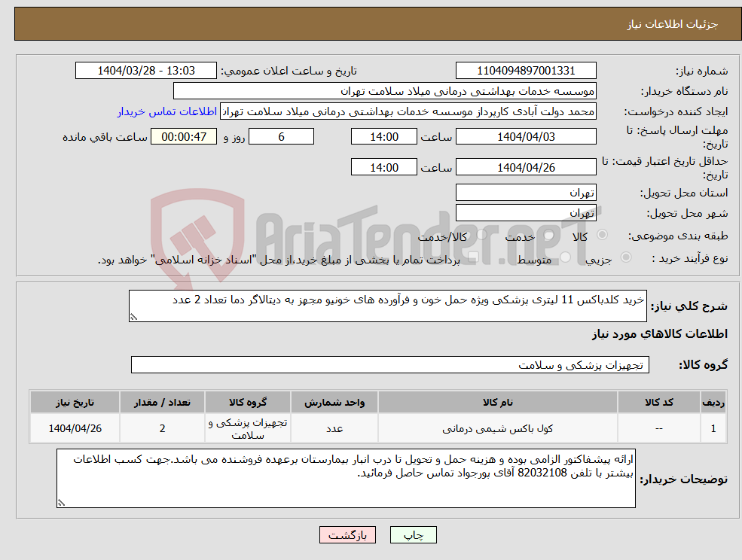Select the کالا/خدمت radio button
This screenshot has height=560, width=742.
pos(481,235)
